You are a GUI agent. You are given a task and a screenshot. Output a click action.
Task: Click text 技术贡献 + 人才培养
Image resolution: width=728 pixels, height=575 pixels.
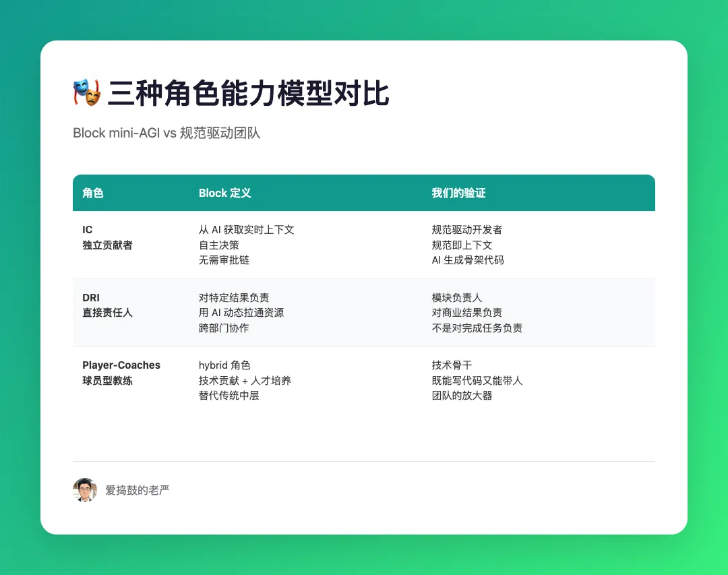245,380
